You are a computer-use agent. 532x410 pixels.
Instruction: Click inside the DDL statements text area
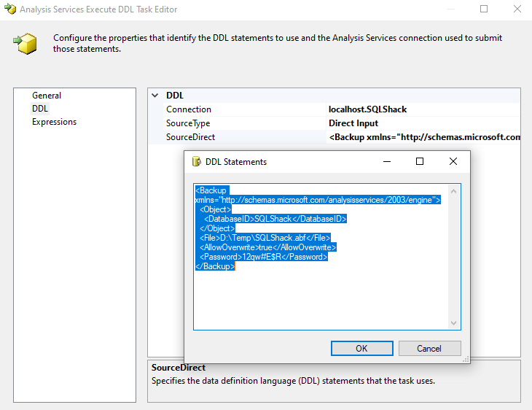tap(321, 299)
